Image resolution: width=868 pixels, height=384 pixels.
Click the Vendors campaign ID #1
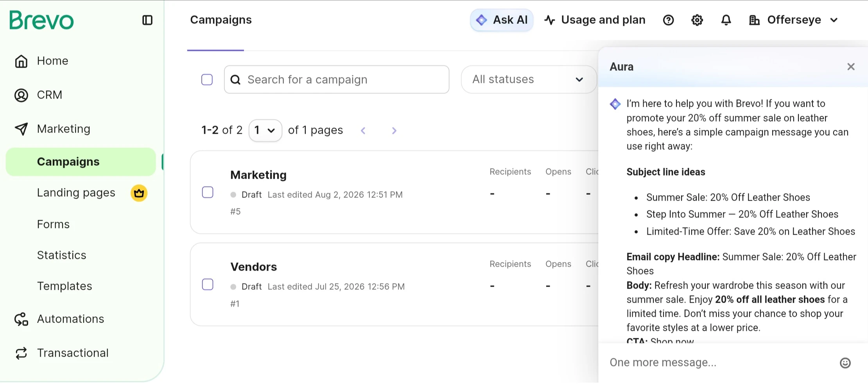point(235,304)
